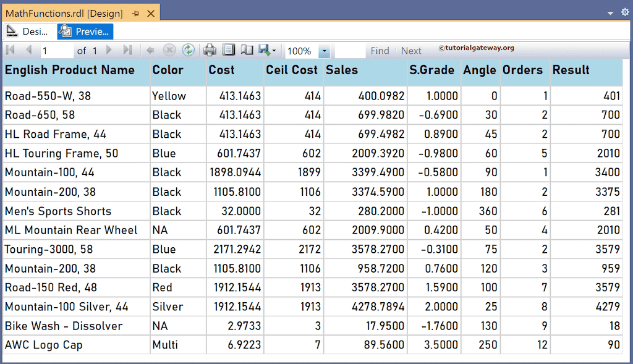
Task: Jump to the last page of the report
Action: pyautogui.click(x=127, y=51)
